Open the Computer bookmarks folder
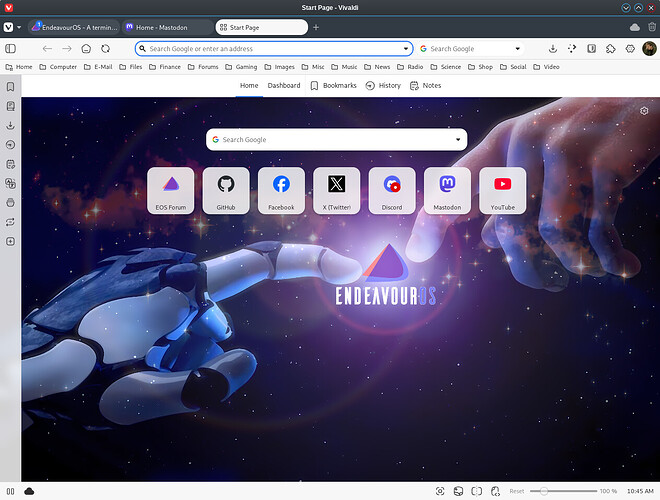 point(58,67)
